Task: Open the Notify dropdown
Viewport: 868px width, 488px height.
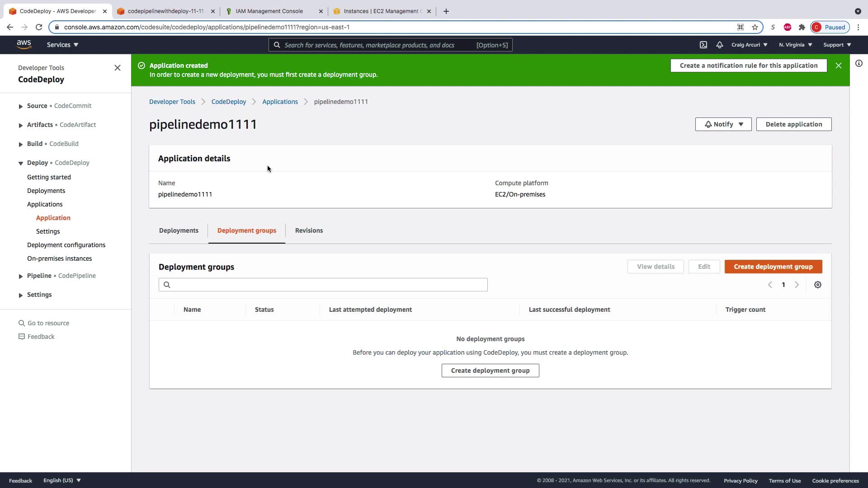Action: pyautogui.click(x=723, y=124)
